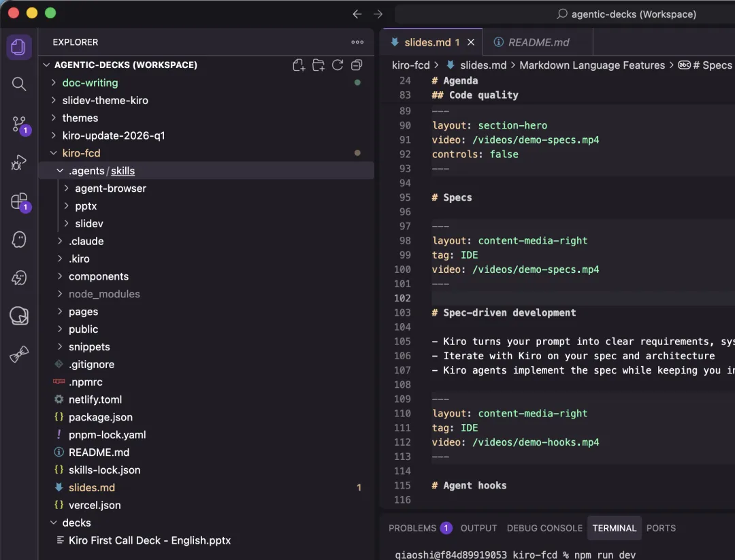Viewport: 735px width, 560px height.
Task: Click the slides.md tab file icon
Action: coord(395,42)
